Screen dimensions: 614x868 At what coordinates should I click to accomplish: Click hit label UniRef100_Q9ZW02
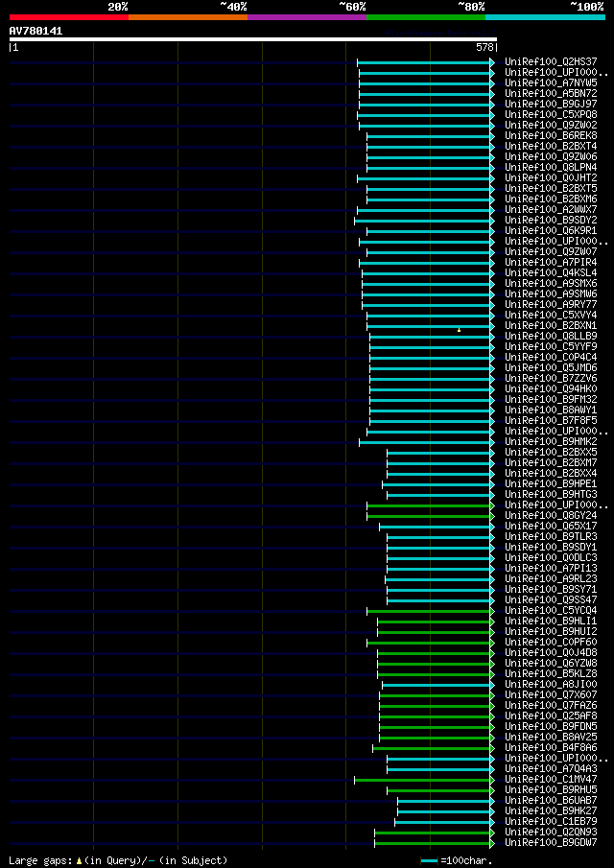pos(551,125)
